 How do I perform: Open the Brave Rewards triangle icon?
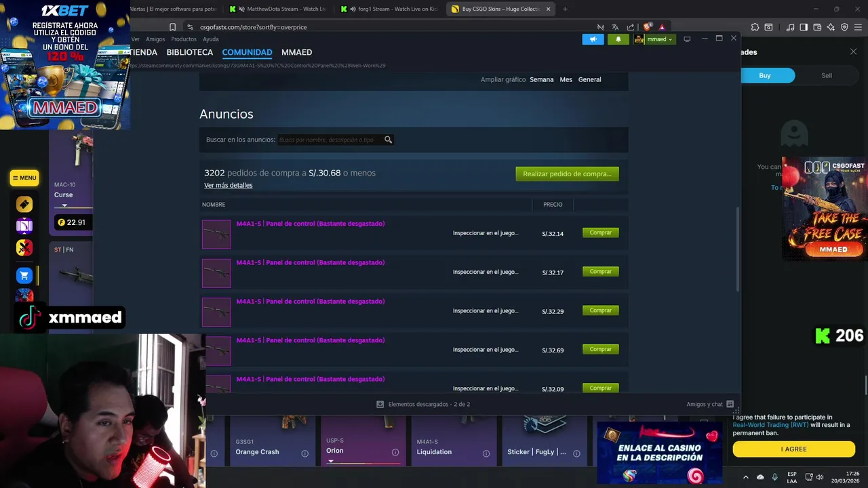pos(662,27)
